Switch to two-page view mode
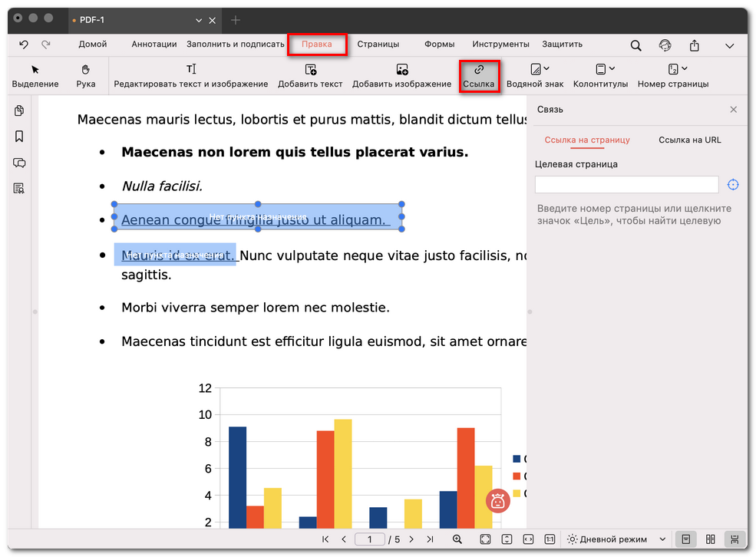The image size is (756, 557). (x=711, y=539)
